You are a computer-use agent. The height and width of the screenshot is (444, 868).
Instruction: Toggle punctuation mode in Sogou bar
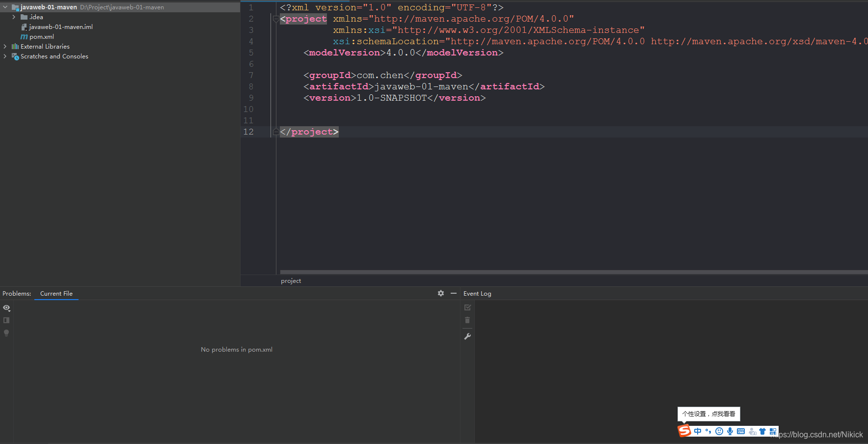tap(708, 431)
